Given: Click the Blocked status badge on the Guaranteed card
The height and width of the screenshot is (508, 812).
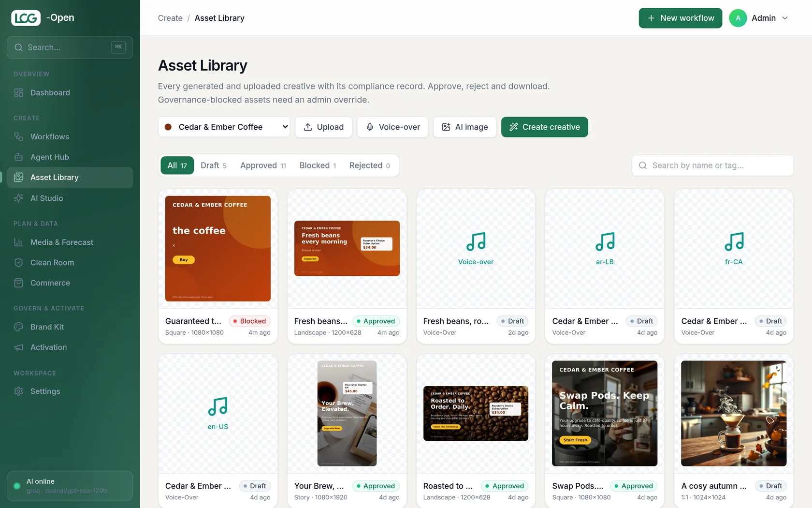Looking at the screenshot, I should (249, 321).
